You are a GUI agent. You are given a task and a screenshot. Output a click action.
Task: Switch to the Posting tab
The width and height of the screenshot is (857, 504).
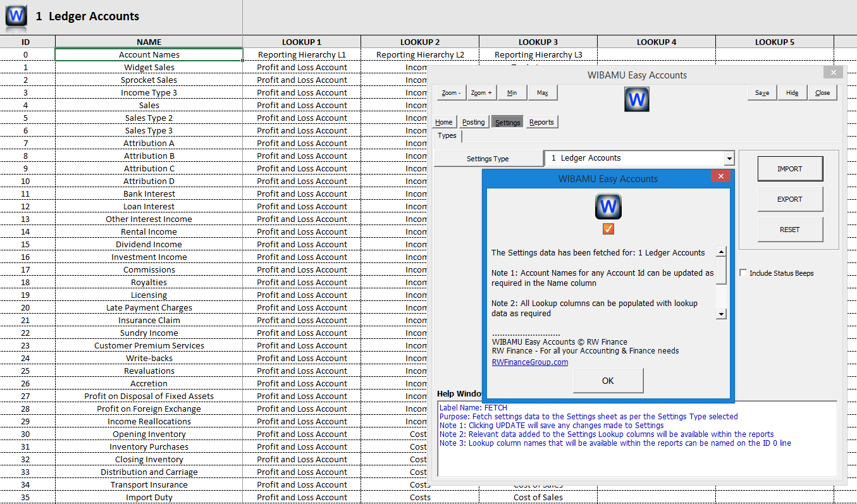pos(473,121)
